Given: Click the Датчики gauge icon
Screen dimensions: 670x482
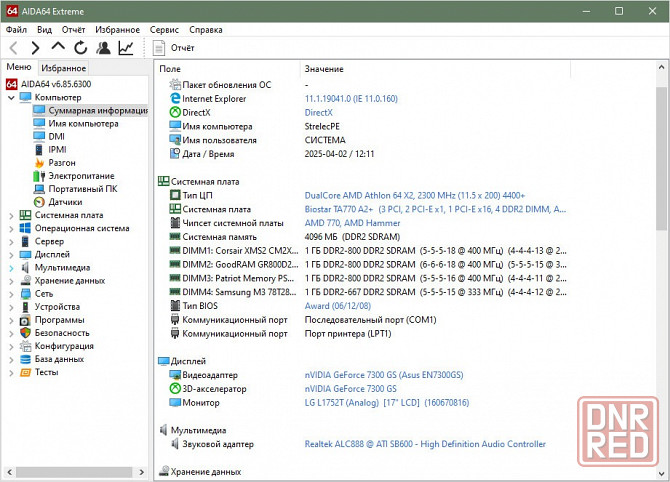Looking at the screenshot, I should tap(39, 202).
